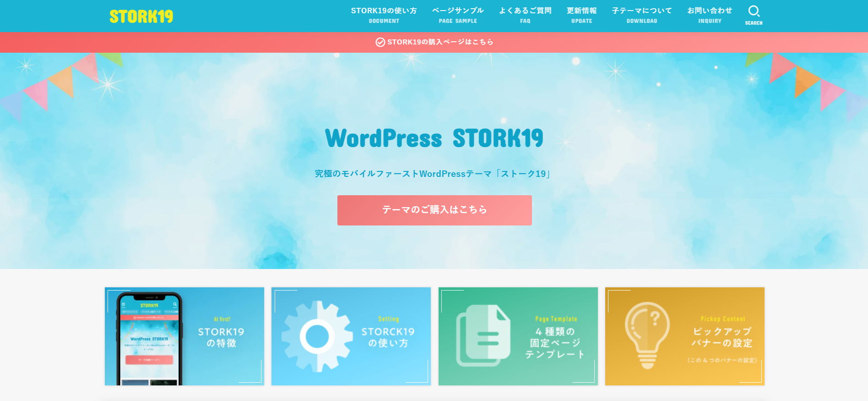Open the 4種類の固定ページテンプレート card
This screenshot has width=868, height=401.
(x=518, y=336)
